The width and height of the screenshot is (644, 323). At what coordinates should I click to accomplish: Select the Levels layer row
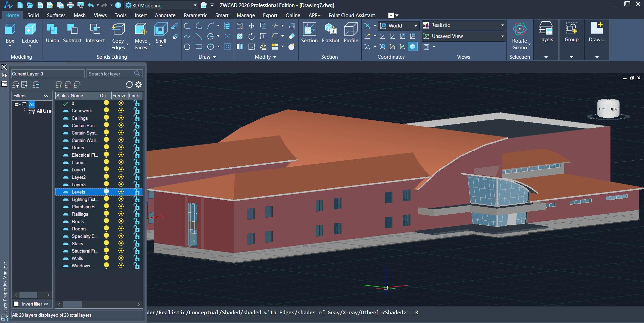[99, 192]
